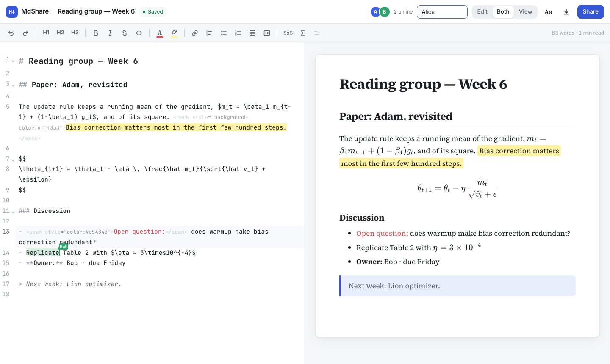Insert block math with sigma icon

[x=303, y=33]
